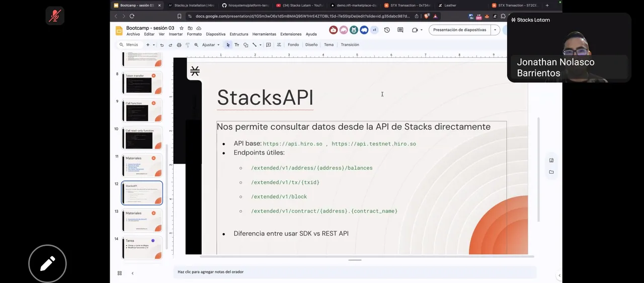Open the extensions puzzle icon
This screenshot has width=644, height=283.
503,16
